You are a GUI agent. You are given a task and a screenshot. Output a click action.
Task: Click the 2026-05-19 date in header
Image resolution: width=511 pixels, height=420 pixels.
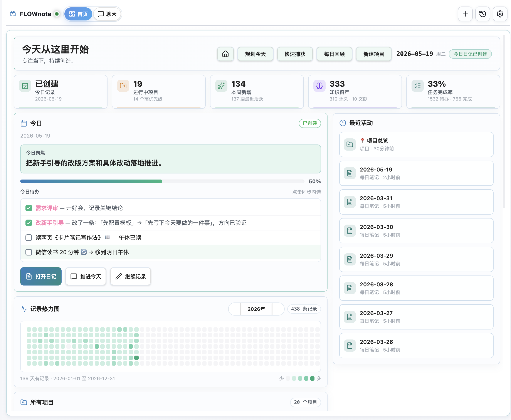point(414,54)
